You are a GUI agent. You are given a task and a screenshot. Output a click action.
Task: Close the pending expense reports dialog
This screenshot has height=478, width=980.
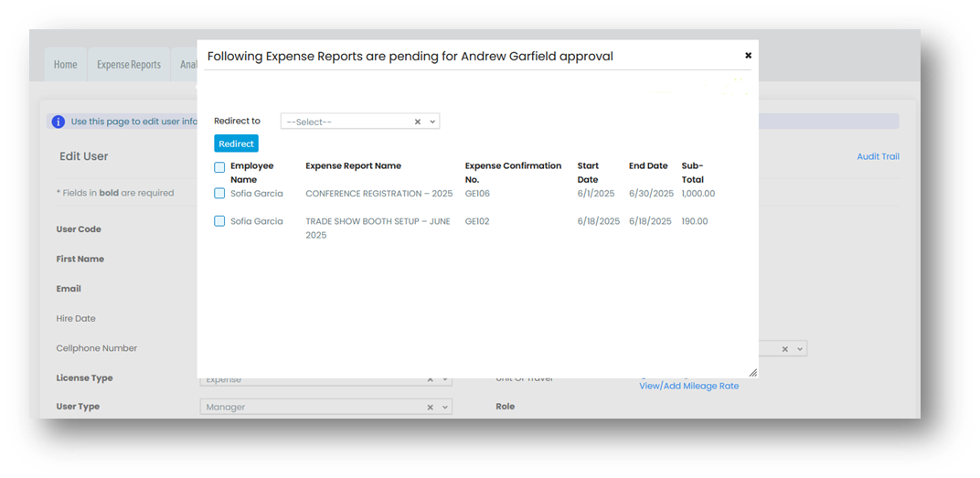(x=748, y=55)
